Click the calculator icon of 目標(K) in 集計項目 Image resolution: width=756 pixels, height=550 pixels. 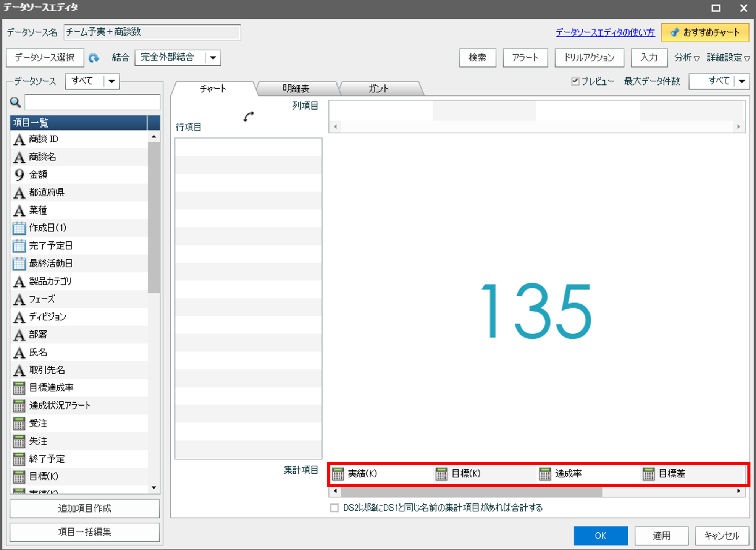pyautogui.click(x=441, y=474)
